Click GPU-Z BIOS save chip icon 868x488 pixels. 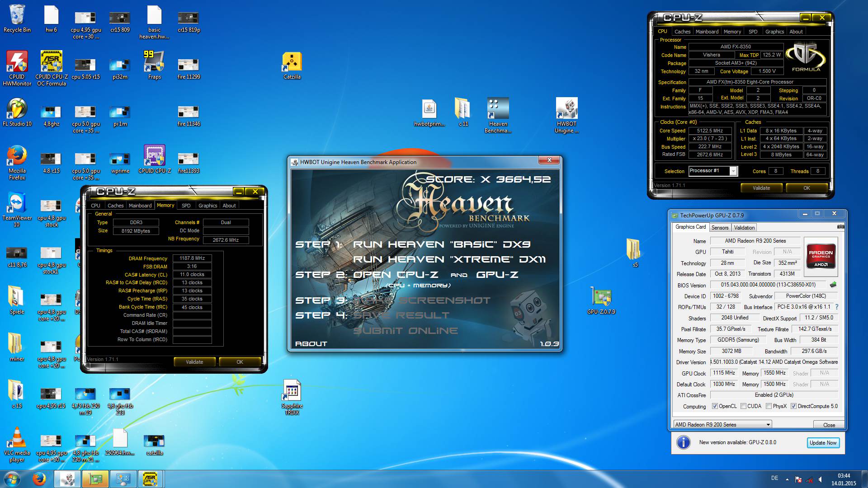click(833, 285)
